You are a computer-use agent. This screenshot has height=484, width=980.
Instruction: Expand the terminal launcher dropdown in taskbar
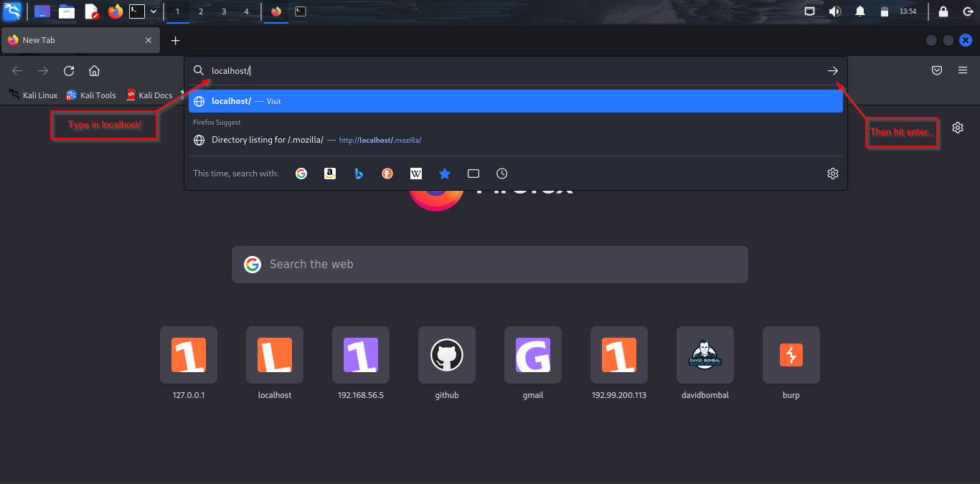153,11
